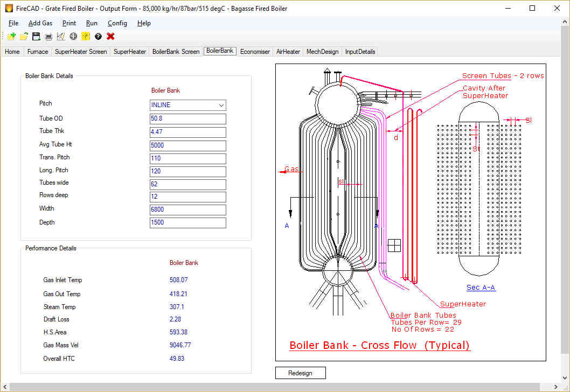Click the Tube OD input field
570x392 pixels.
[188, 119]
